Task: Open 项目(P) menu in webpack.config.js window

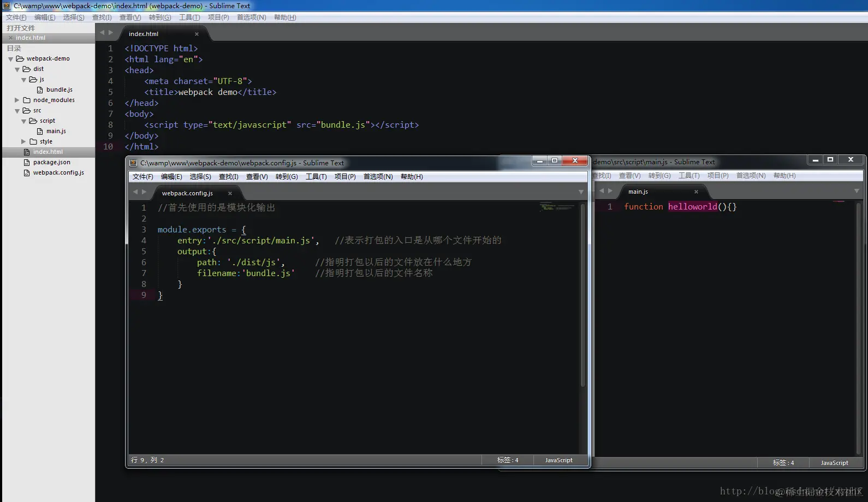Action: (345, 177)
